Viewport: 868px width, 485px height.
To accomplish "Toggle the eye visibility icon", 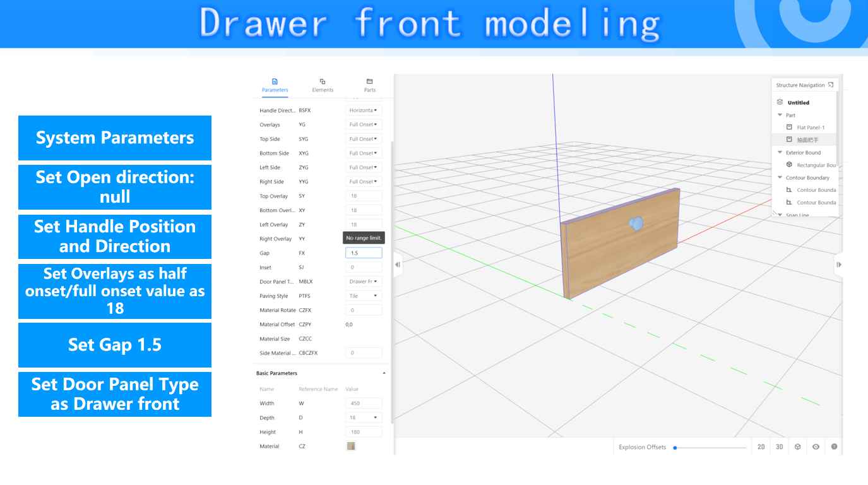I will point(816,447).
